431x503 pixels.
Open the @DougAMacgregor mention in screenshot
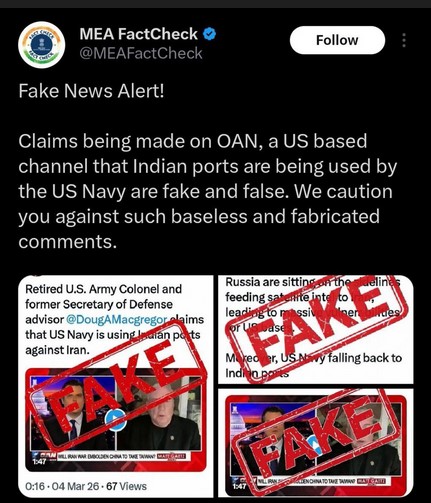coord(116,319)
